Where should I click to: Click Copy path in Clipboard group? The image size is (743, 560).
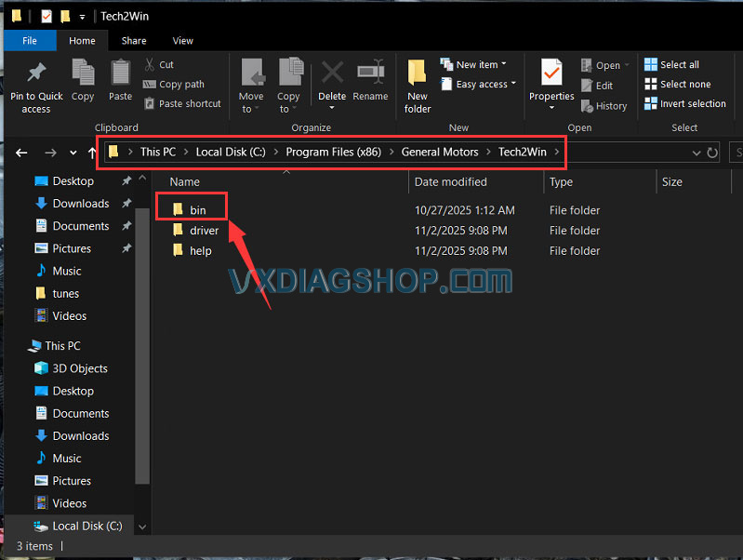tap(174, 85)
